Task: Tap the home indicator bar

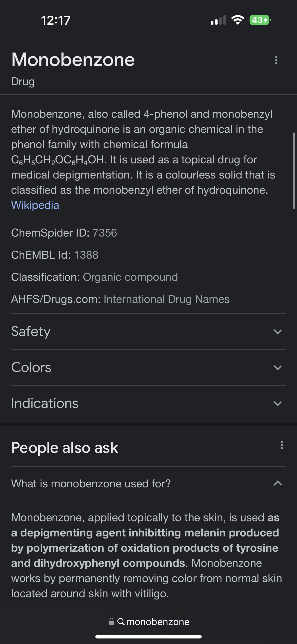Action: coord(148,636)
